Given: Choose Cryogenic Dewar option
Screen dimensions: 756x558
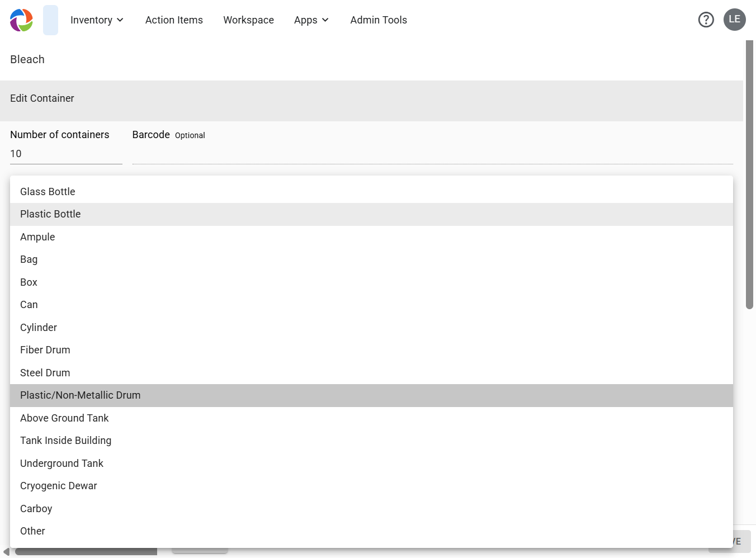Looking at the screenshot, I should [371, 486].
